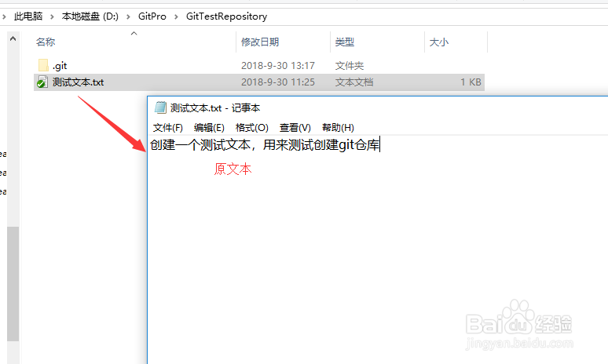Expand chevron after GitPro in breadcrumb
Viewport: 608px width, 364px height.
click(x=177, y=16)
